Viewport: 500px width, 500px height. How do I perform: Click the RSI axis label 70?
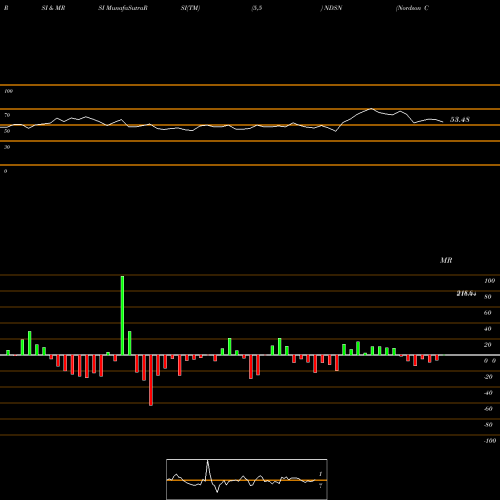click(x=7, y=115)
